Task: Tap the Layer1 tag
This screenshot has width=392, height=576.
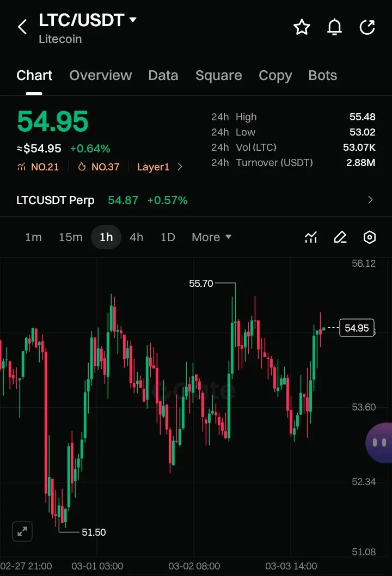Action: coord(153,167)
